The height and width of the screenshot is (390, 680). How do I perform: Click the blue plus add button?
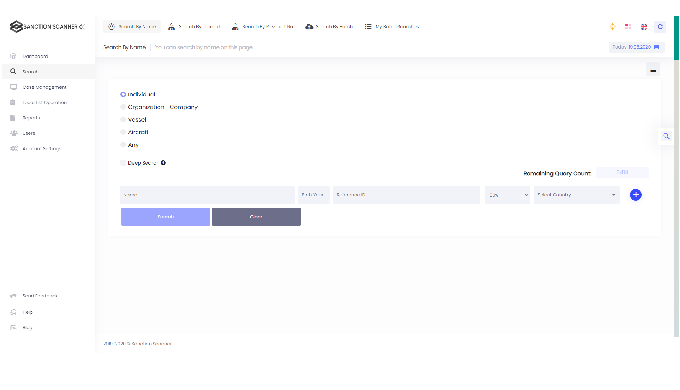[636, 195]
